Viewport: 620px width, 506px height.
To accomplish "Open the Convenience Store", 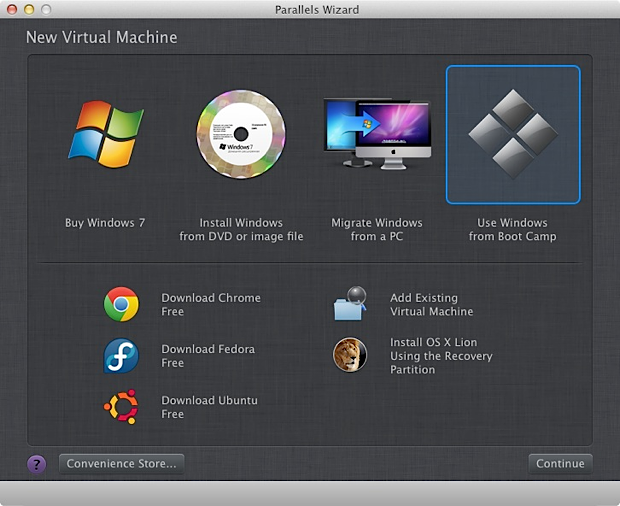I will point(121,464).
